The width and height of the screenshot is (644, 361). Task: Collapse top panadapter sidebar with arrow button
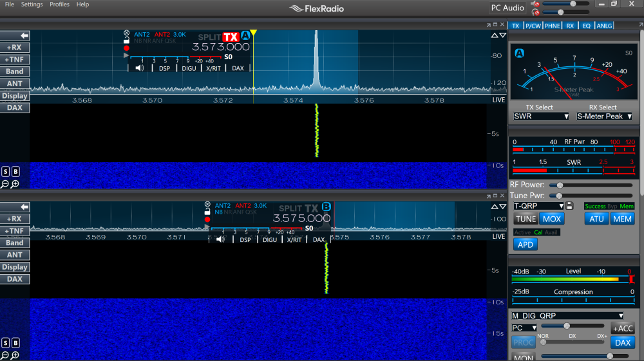point(15,35)
